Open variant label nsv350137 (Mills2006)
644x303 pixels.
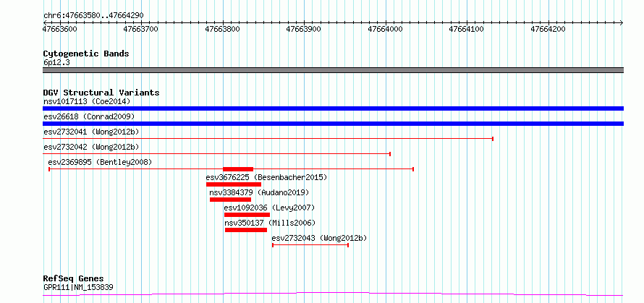tap(270, 223)
